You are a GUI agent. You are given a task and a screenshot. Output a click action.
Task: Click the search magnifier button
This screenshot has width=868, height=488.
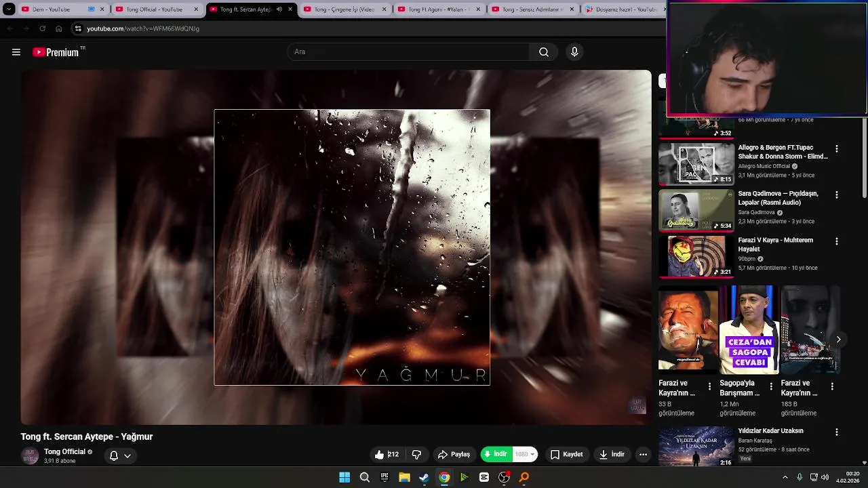click(544, 52)
